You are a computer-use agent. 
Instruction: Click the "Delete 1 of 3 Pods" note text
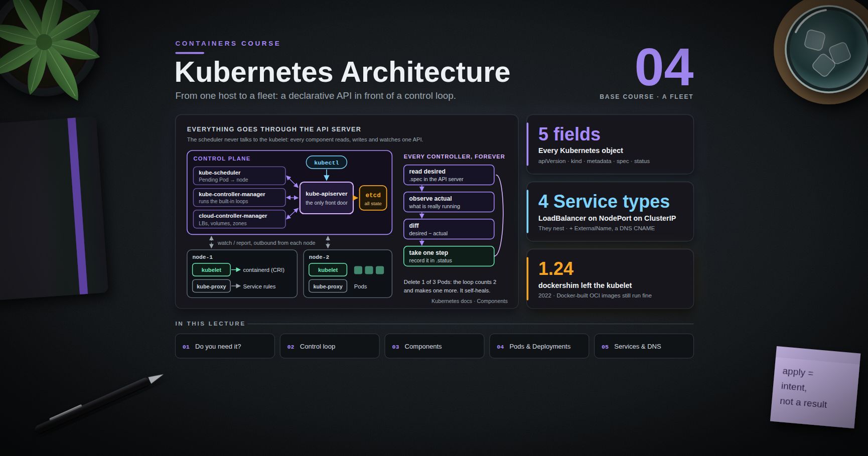[x=450, y=286]
